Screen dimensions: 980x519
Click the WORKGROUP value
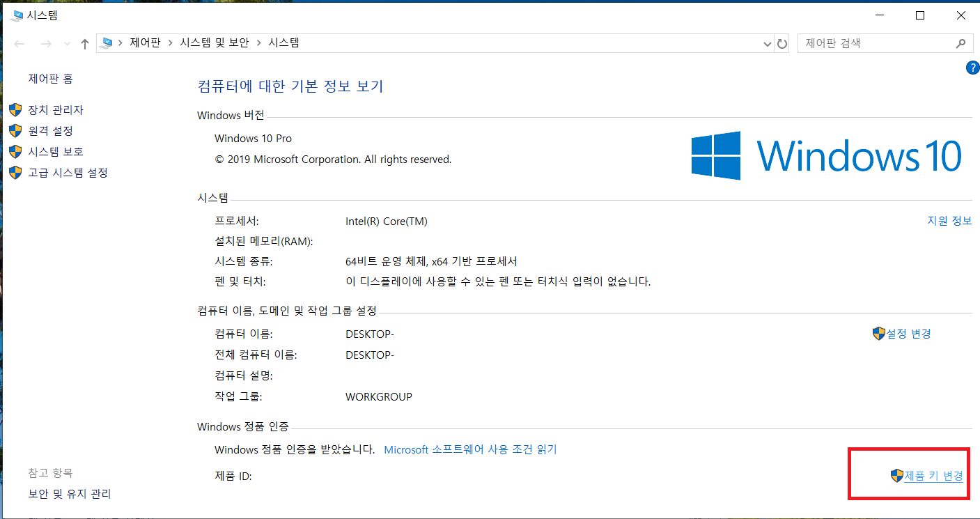tap(379, 397)
